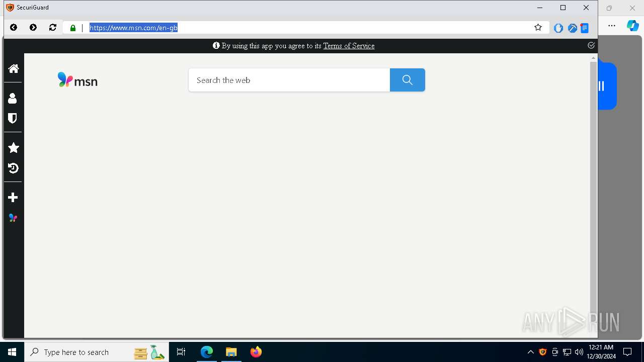The height and width of the screenshot is (362, 644).
Task: Click SecuriGuard title bar shield logo
Action: click(10, 8)
